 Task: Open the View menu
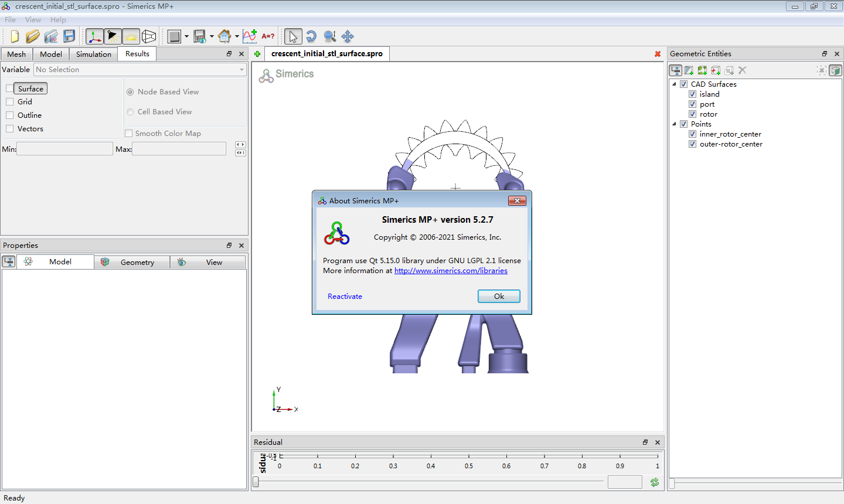click(x=33, y=19)
